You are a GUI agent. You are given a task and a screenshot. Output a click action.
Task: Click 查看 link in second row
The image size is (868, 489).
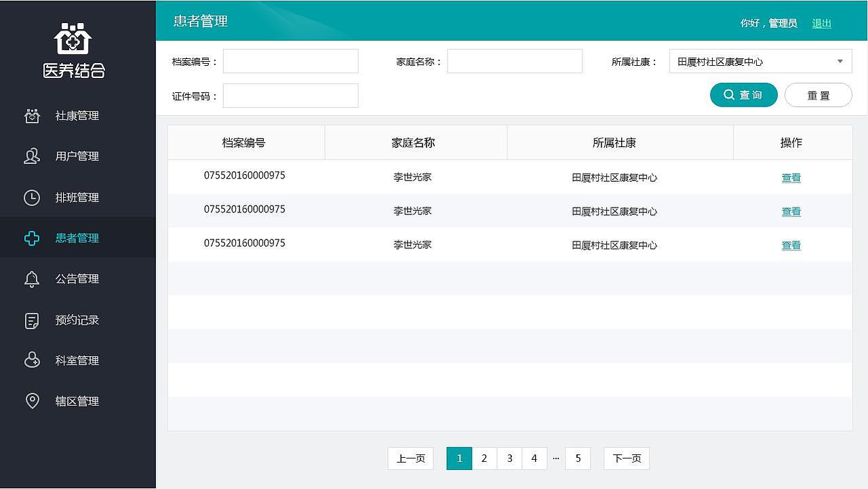(x=791, y=212)
